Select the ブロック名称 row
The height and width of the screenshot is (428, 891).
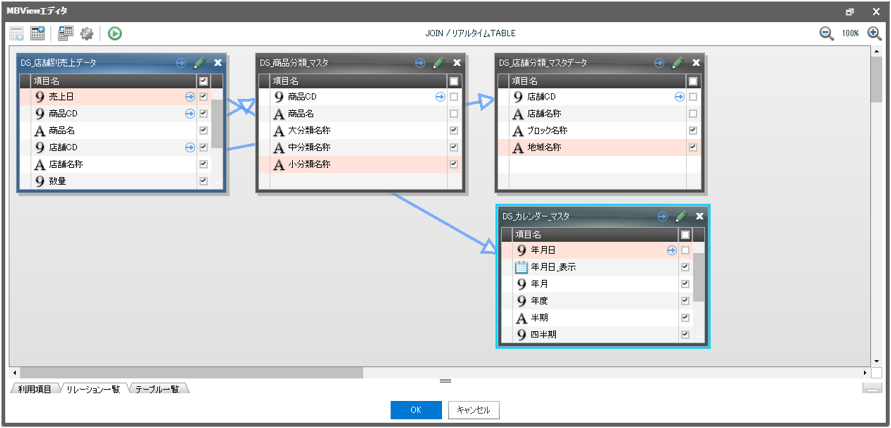tap(598, 131)
